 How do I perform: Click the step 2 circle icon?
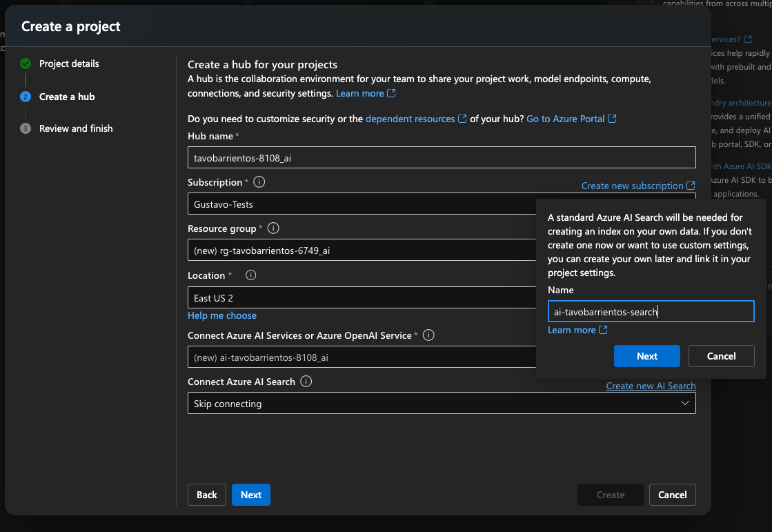coord(26,97)
